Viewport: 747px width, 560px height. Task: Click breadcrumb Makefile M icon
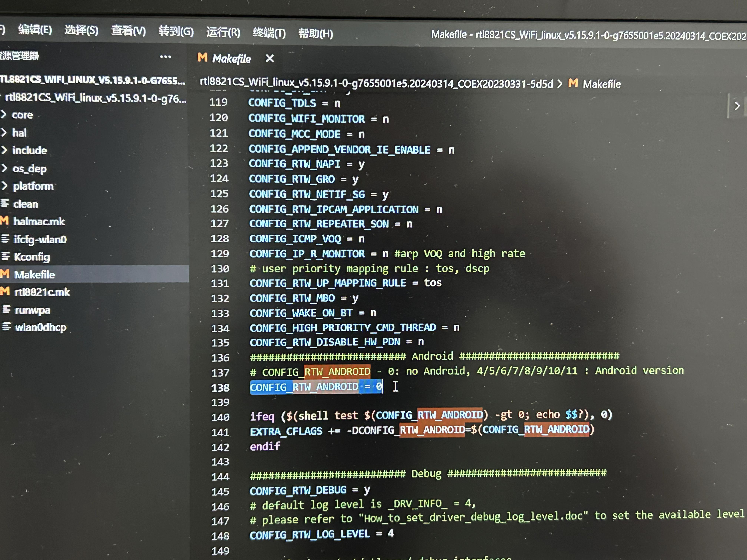573,83
